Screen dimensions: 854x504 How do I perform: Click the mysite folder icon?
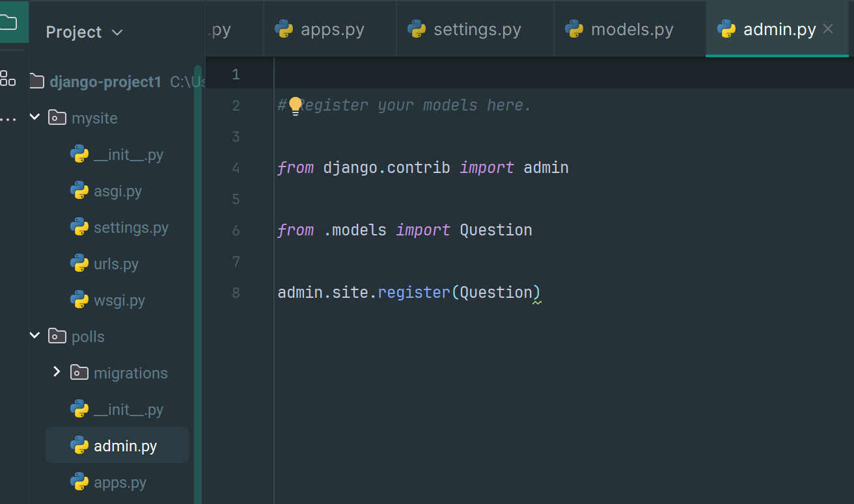[x=58, y=118]
